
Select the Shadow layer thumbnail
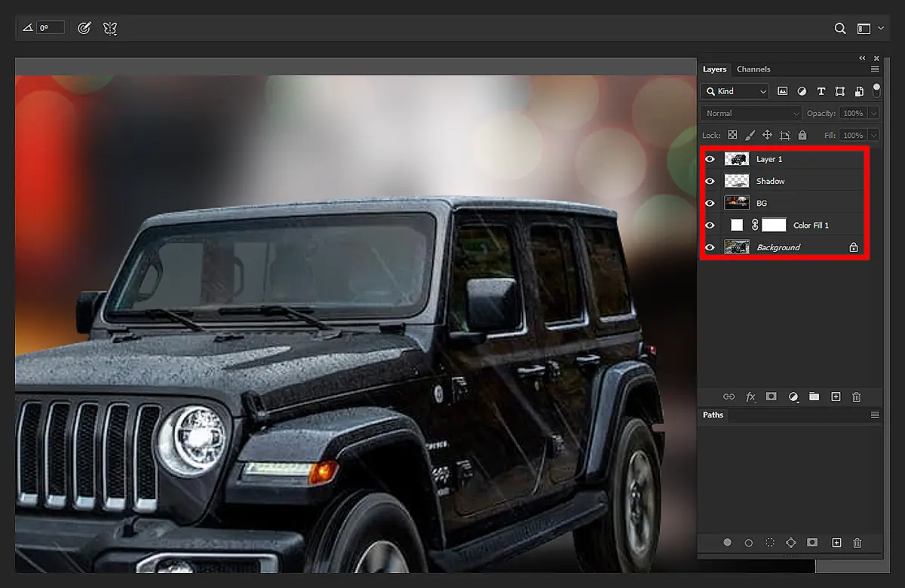[x=737, y=181]
